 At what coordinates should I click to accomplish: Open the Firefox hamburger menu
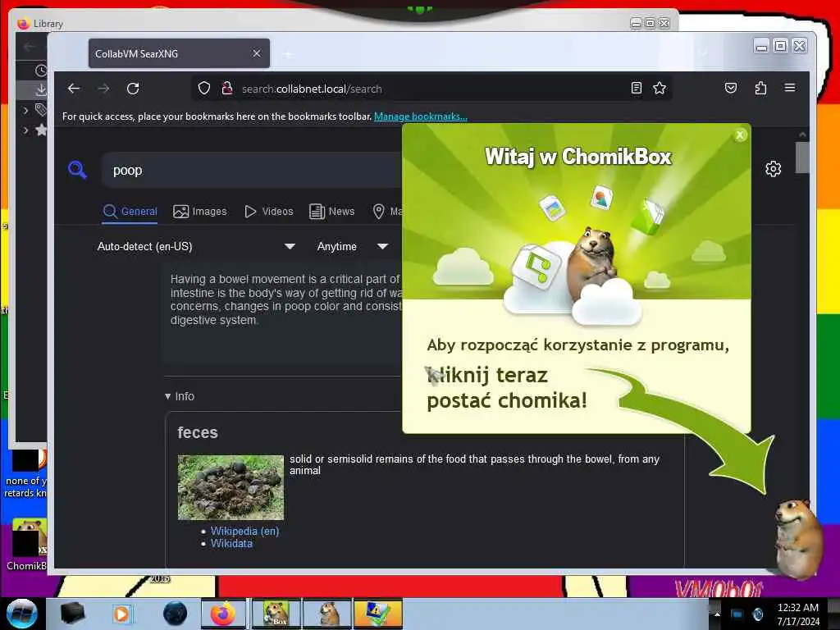pyautogui.click(x=790, y=88)
